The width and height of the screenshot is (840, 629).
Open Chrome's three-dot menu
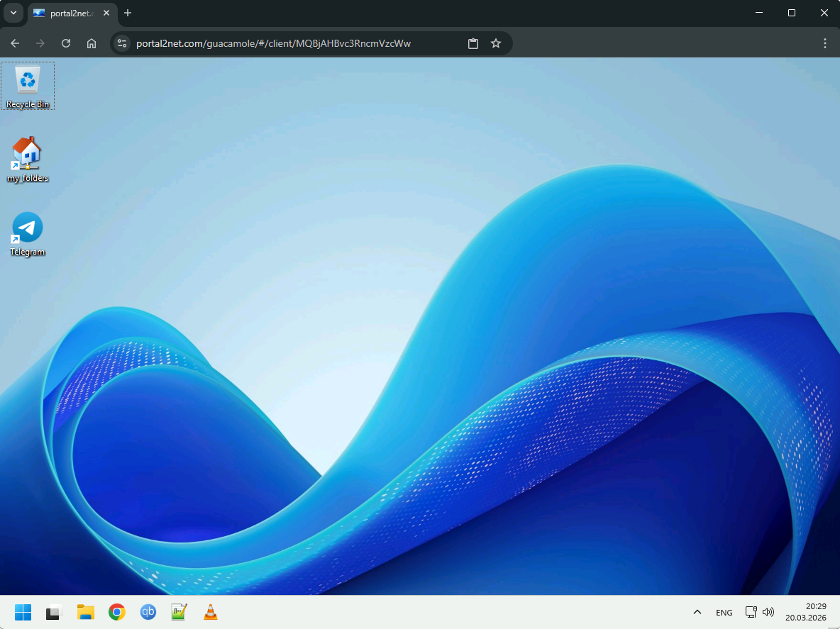coord(825,43)
